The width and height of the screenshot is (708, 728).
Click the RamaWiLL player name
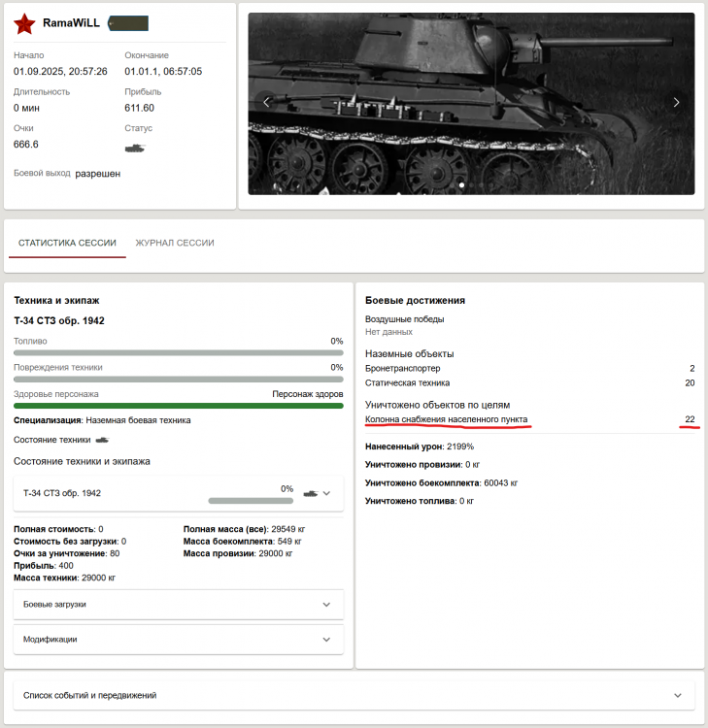pos(71,22)
